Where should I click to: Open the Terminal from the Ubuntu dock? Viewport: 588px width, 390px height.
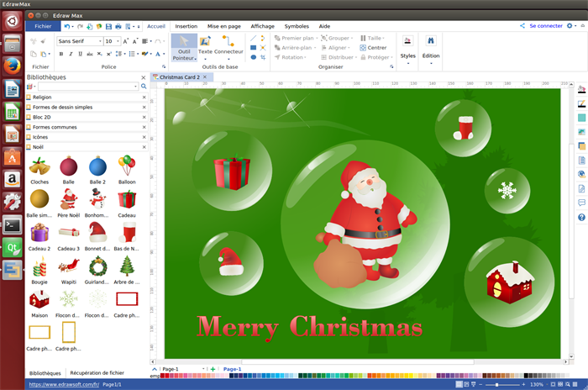pyautogui.click(x=13, y=225)
